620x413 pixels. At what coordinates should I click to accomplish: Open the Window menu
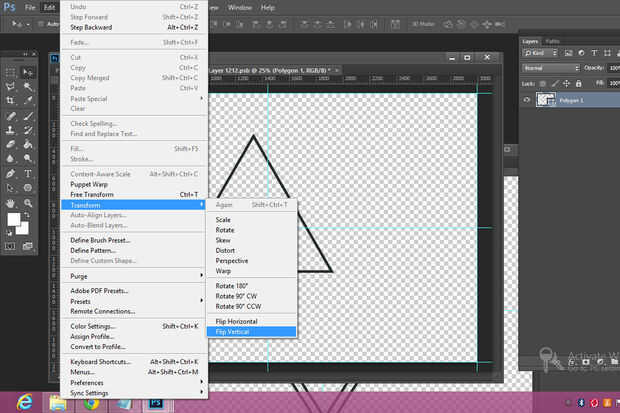tap(240, 8)
